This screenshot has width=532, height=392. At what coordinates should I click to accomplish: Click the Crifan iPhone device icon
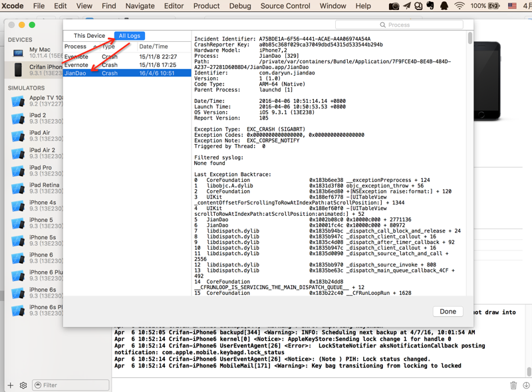(x=18, y=70)
